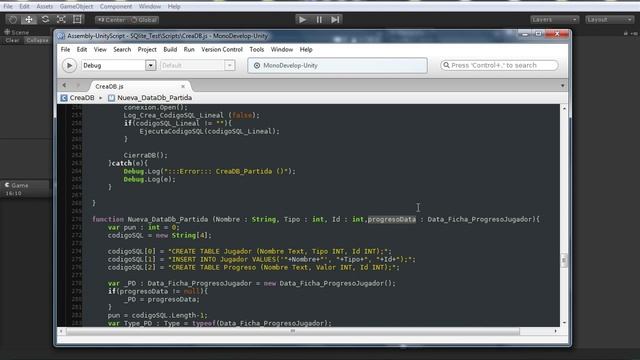This screenshot has height=360, width=640.
Task: Toggle Center pivot mode in Unity
Action: pyautogui.click(x=111, y=20)
